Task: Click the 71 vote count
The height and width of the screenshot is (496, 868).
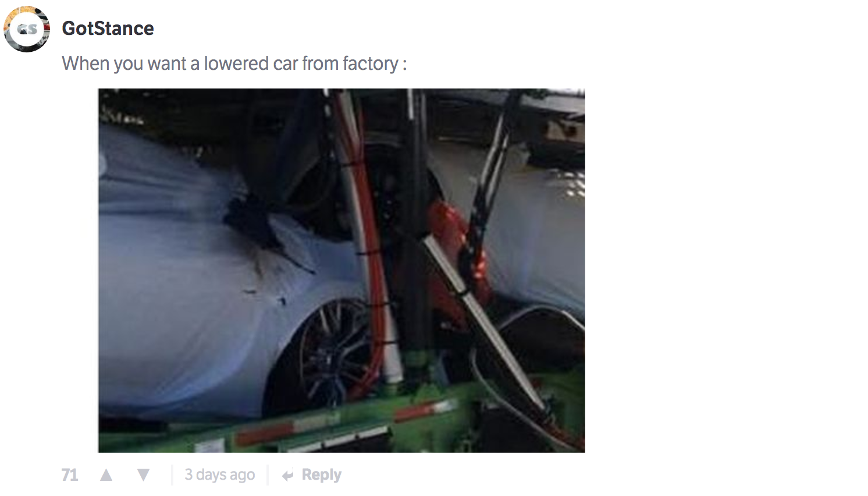Action: [x=70, y=475]
